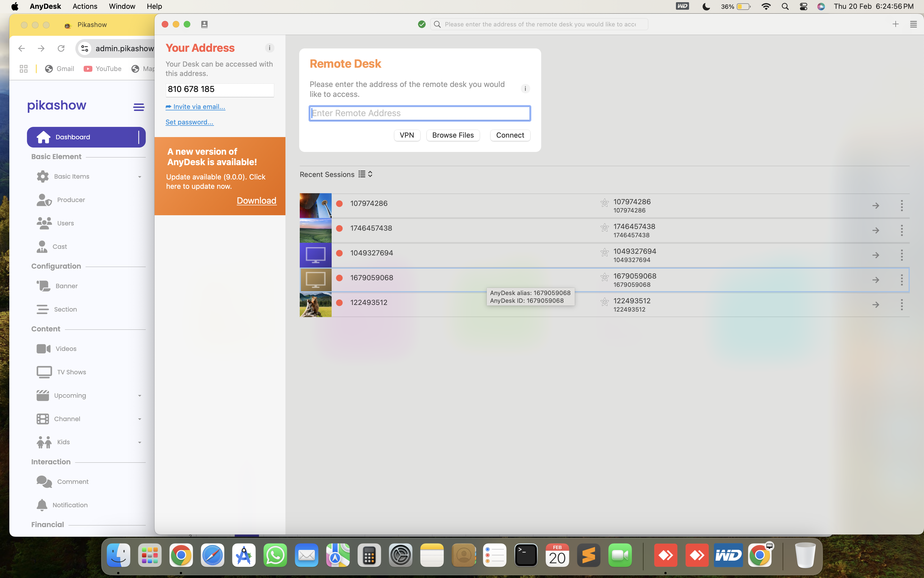This screenshot has height=578, width=924.
Task: Open the Apple menu
Action: coord(15,6)
